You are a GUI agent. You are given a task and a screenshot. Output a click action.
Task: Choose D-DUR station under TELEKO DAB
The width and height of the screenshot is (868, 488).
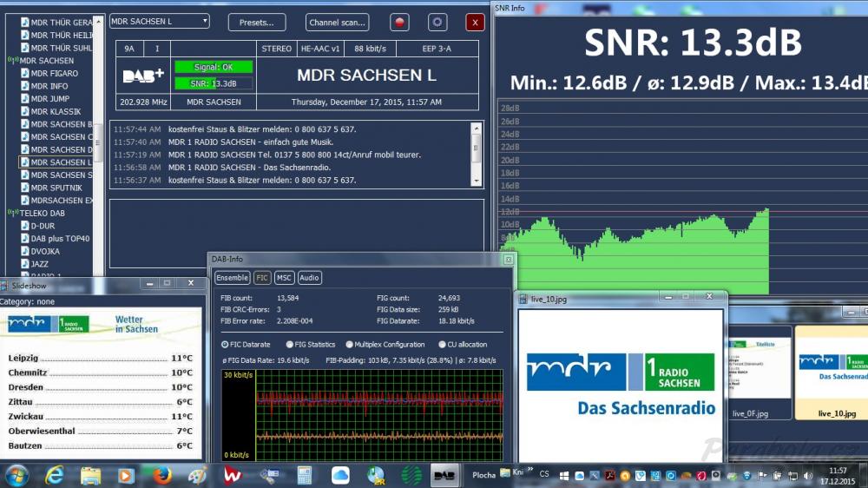pyautogui.click(x=43, y=226)
